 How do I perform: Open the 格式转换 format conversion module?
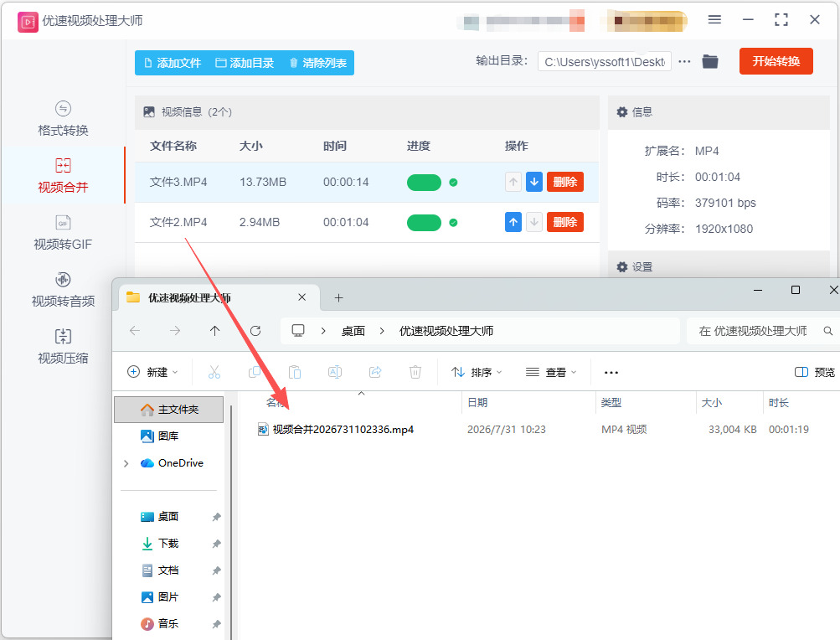63,118
